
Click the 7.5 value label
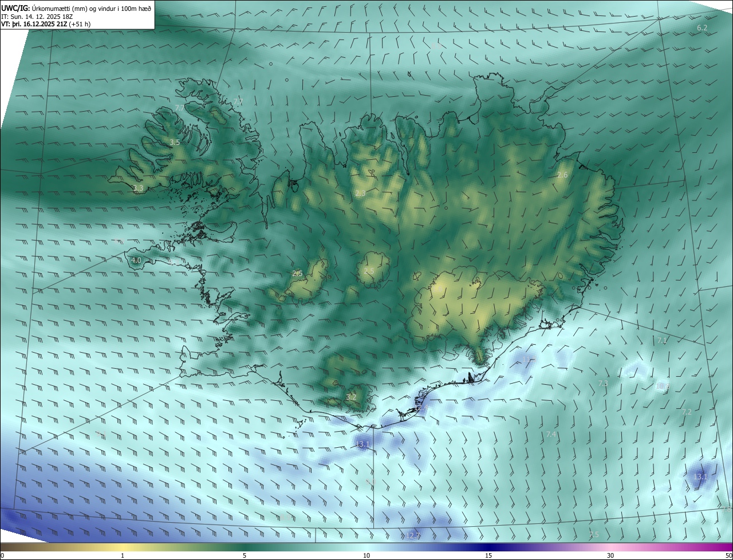[594, 534]
